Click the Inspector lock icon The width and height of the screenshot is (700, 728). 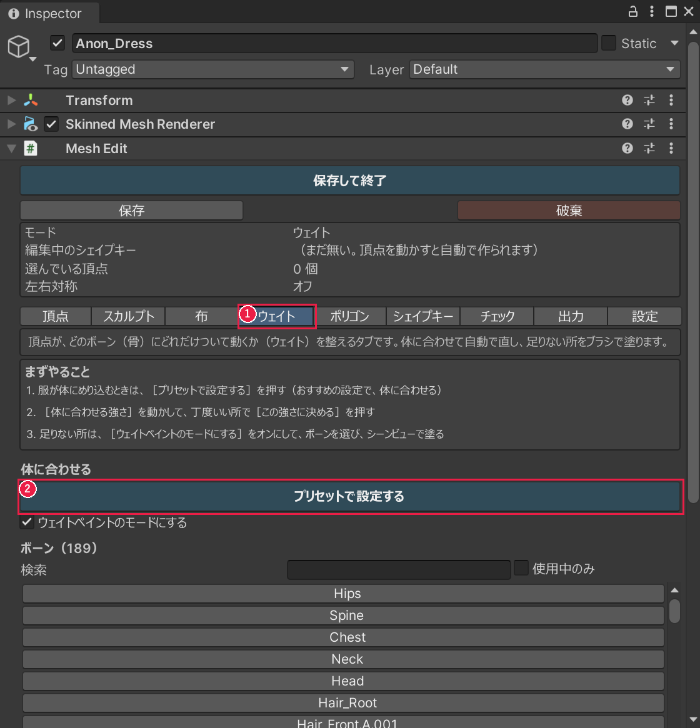[x=632, y=11]
